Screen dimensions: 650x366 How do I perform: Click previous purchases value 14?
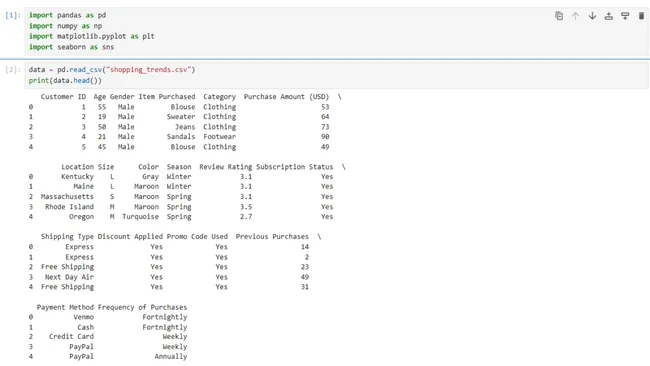(x=305, y=247)
